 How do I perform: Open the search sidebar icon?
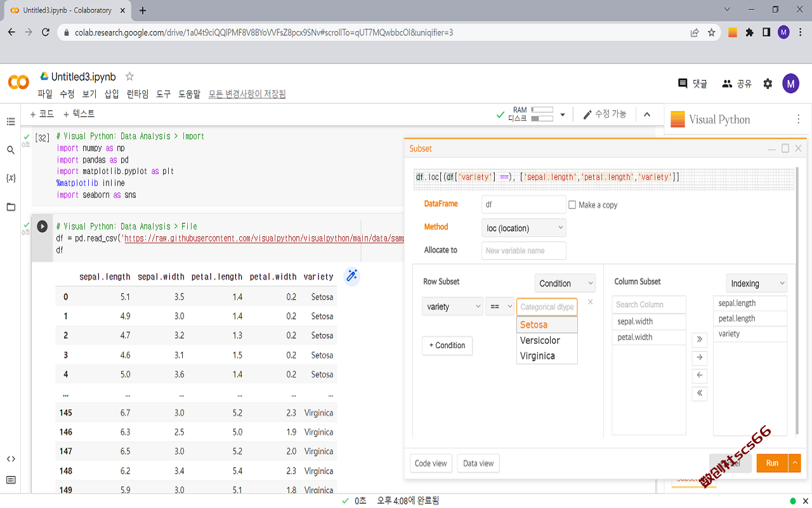click(x=11, y=150)
